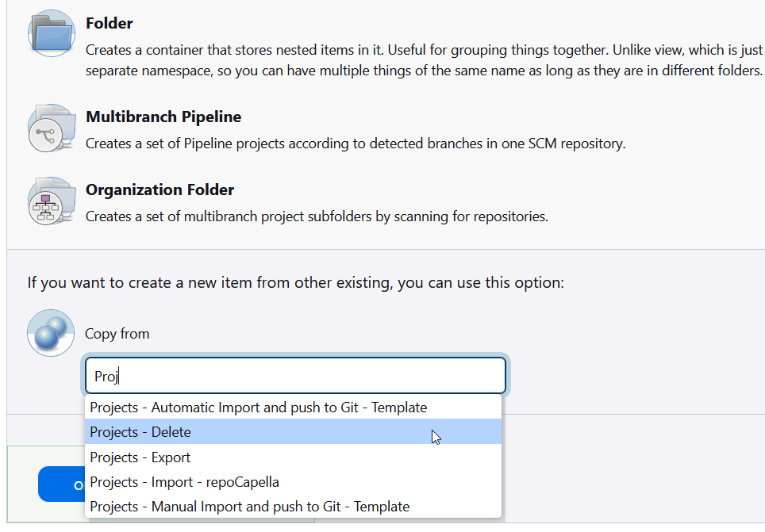Focus the Copy from text field
Screen dimensions: 765x532
295,376
